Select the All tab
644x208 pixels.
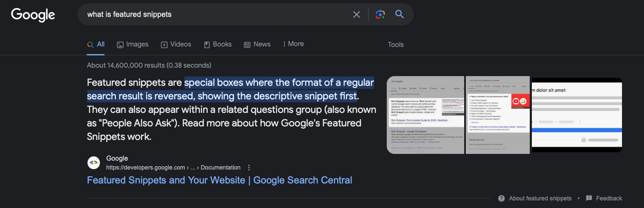(x=96, y=44)
